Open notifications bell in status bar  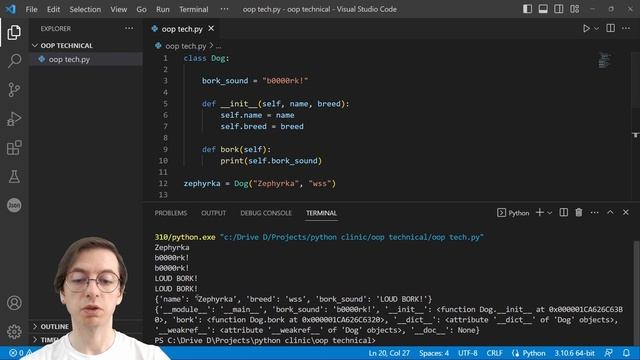[626, 353]
